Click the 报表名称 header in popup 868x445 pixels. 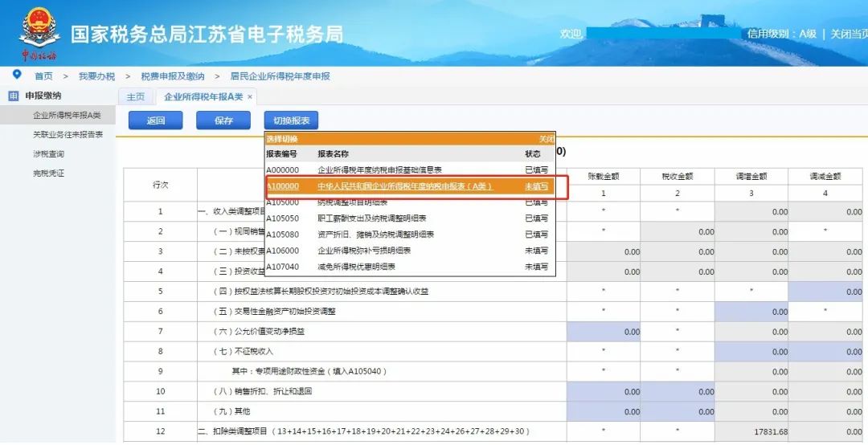pos(334,154)
